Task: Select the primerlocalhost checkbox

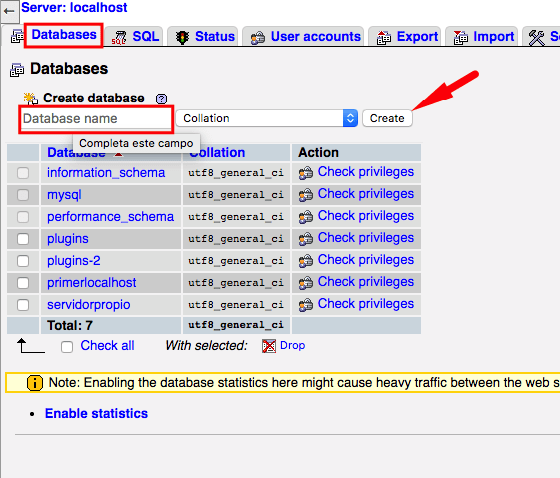Action: point(23,283)
